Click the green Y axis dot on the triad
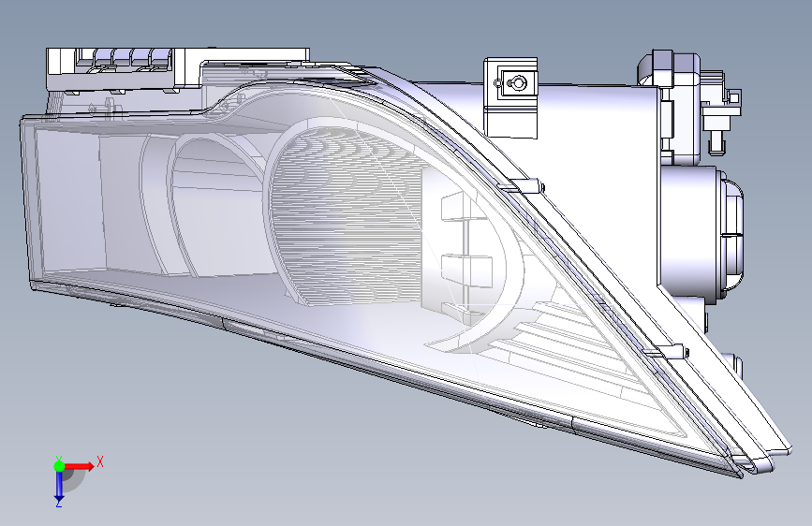 pyautogui.click(x=59, y=466)
